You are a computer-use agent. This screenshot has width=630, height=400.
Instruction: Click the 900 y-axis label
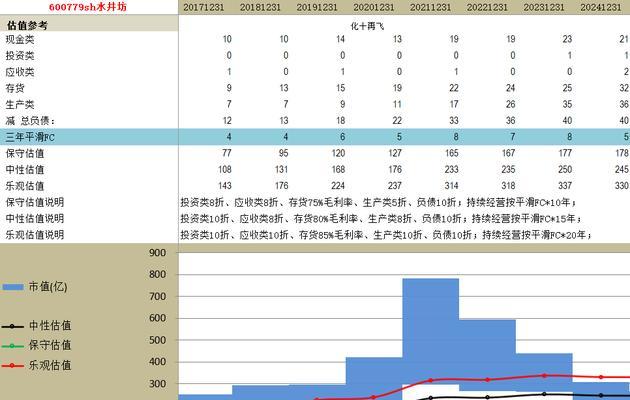(x=157, y=253)
